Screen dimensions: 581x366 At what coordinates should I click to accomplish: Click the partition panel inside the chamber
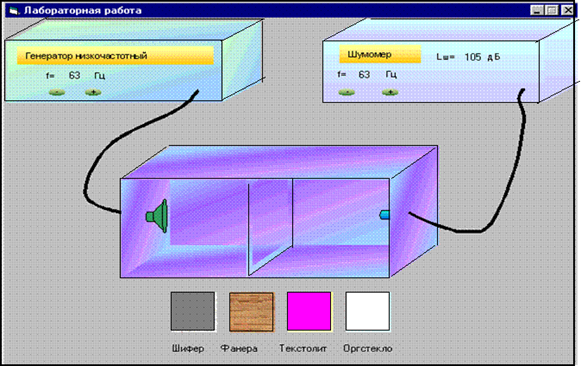pos(270,227)
